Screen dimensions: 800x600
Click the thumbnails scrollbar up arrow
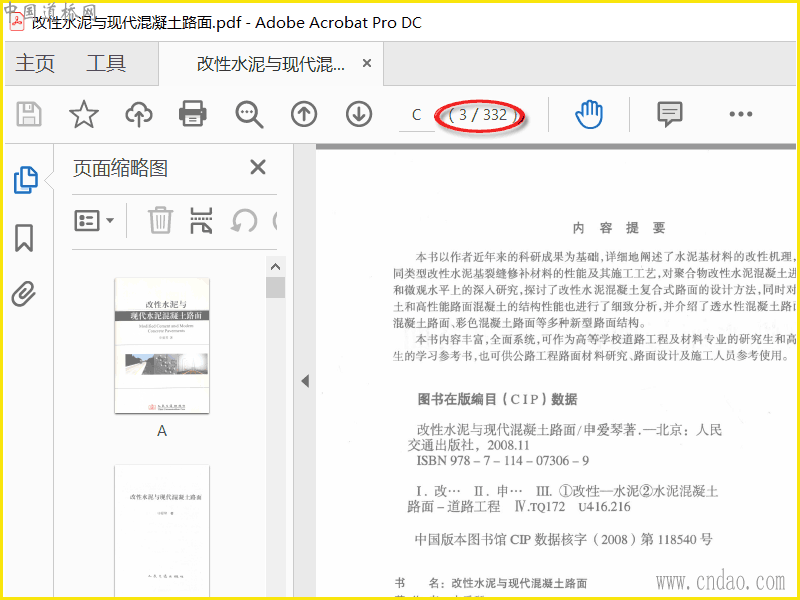point(276,266)
